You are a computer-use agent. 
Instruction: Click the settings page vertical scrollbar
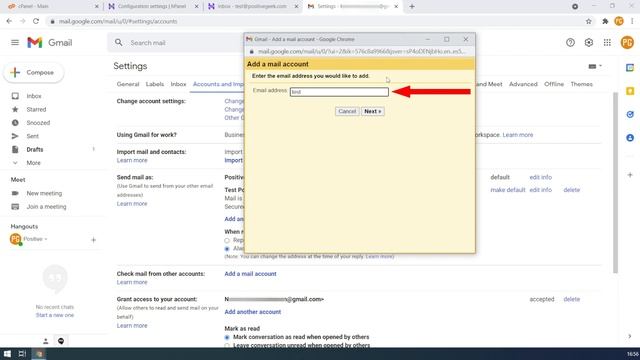click(x=616, y=183)
